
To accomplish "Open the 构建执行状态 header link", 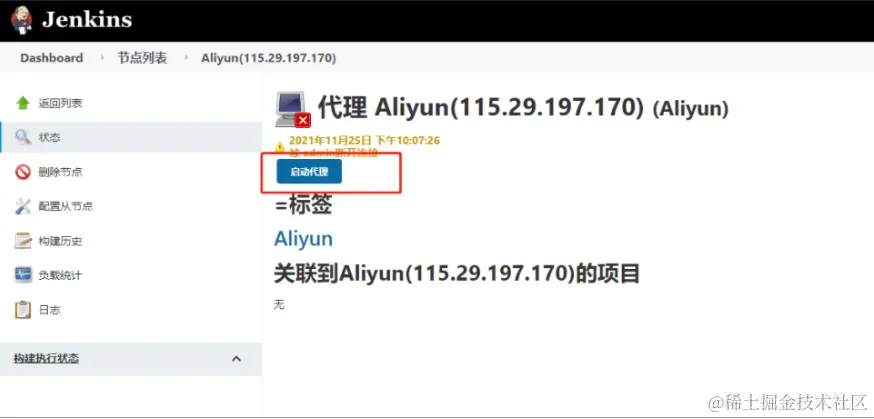I will 46,358.
